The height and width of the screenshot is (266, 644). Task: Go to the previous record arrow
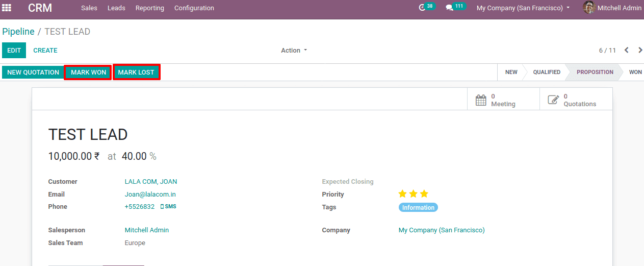click(x=627, y=50)
